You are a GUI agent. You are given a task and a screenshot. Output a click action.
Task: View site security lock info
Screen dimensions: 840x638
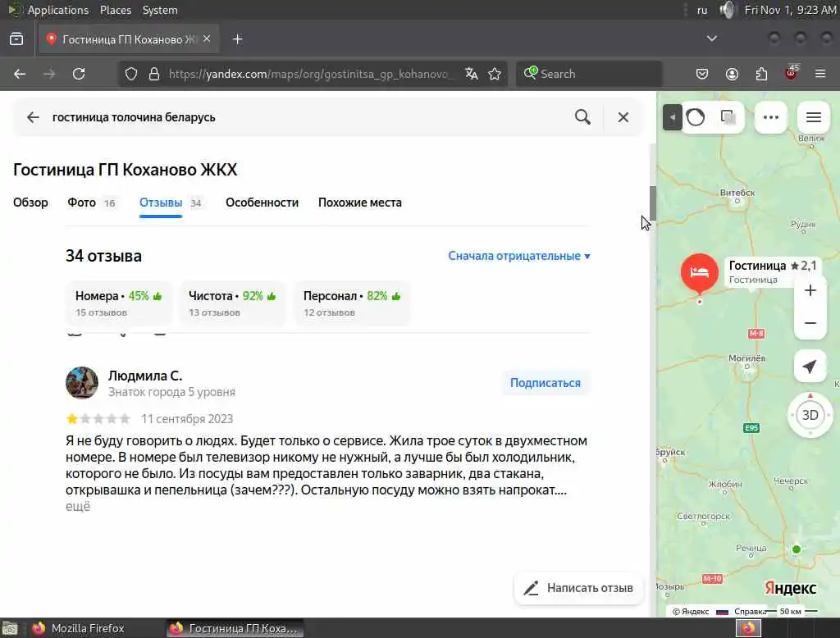point(154,74)
